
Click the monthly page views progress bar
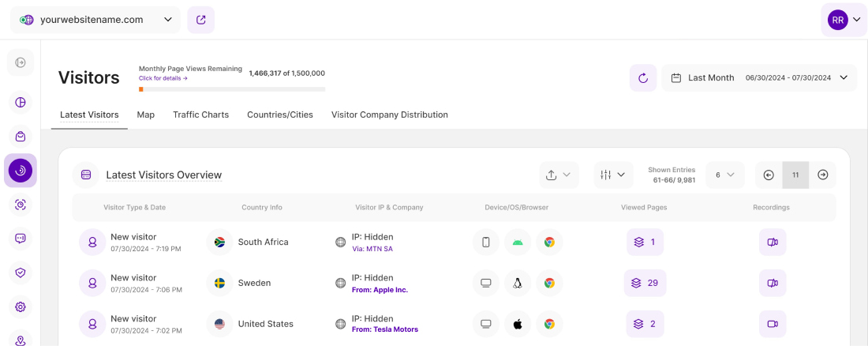(231, 89)
